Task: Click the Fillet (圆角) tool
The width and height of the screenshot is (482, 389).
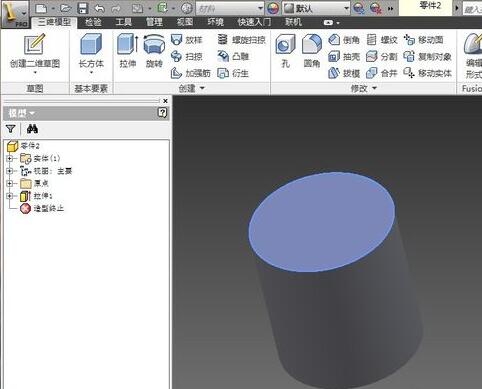Action: 312,51
